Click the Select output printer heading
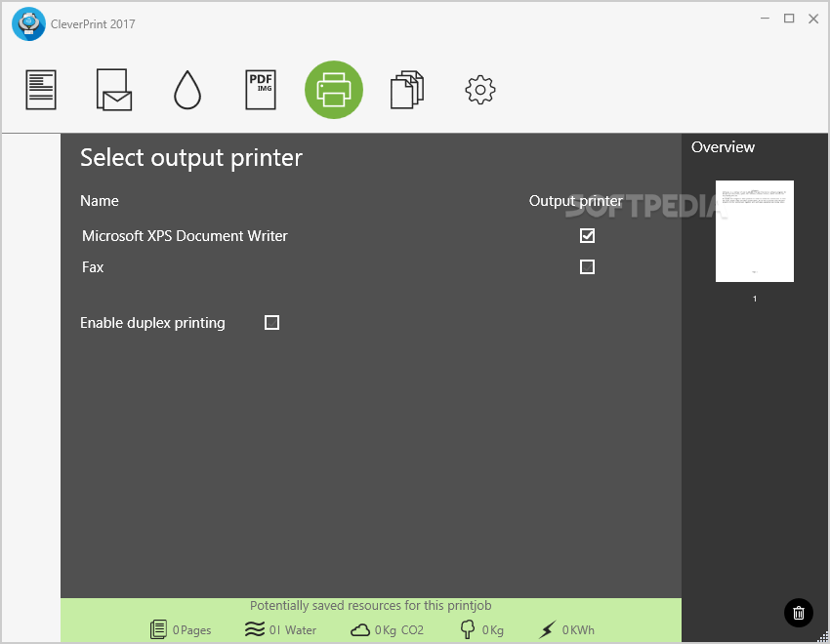830x644 pixels. click(x=191, y=157)
